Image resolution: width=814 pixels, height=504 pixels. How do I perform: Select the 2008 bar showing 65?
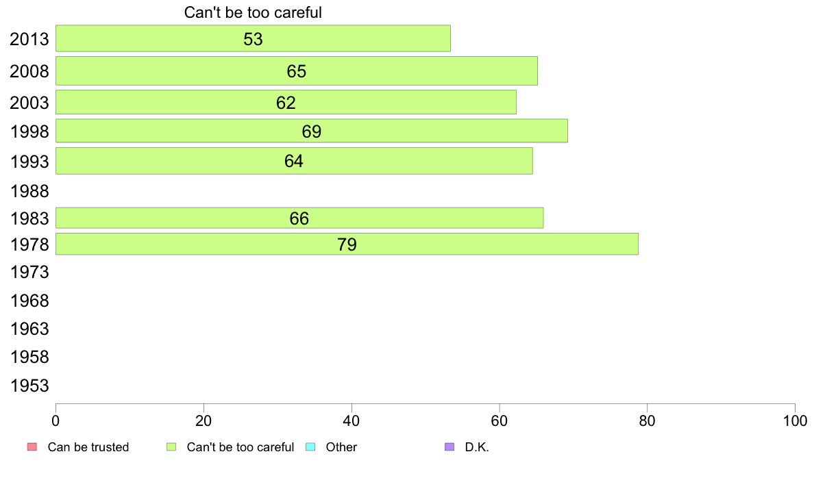(297, 71)
